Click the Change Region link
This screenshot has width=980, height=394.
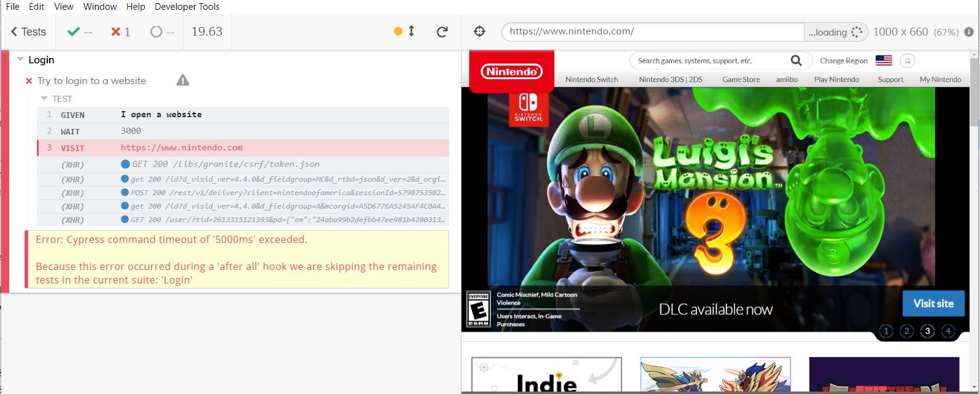pos(843,61)
